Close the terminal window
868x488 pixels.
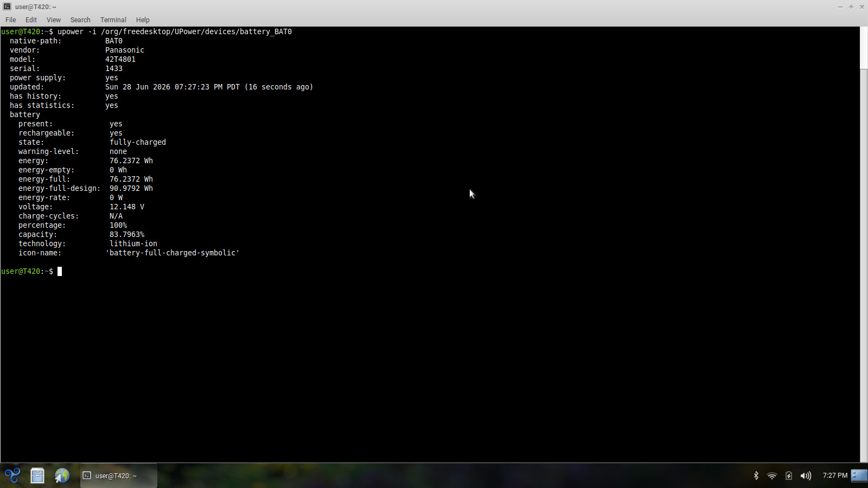click(861, 7)
